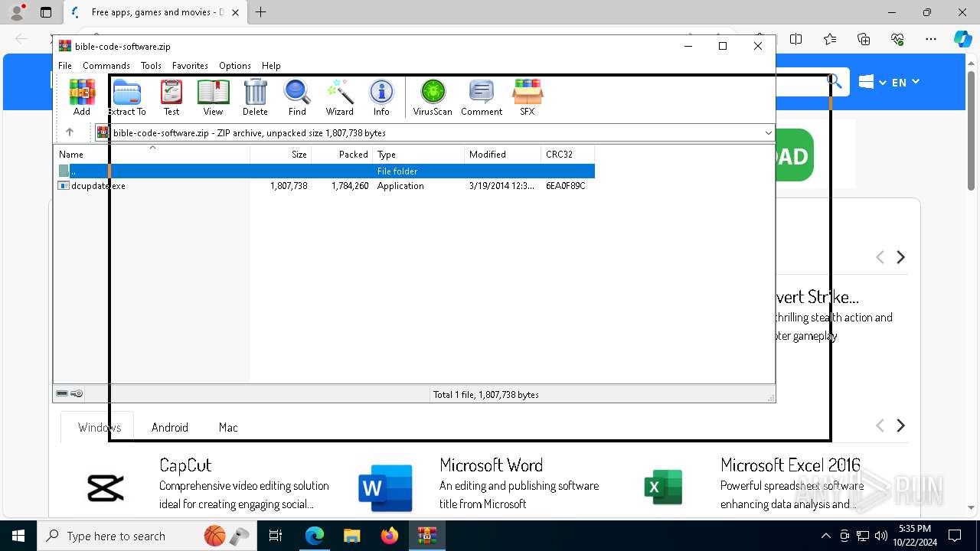Screen dimensions: 980x551
Task: Open Task View on taskbar
Action: tap(276, 536)
